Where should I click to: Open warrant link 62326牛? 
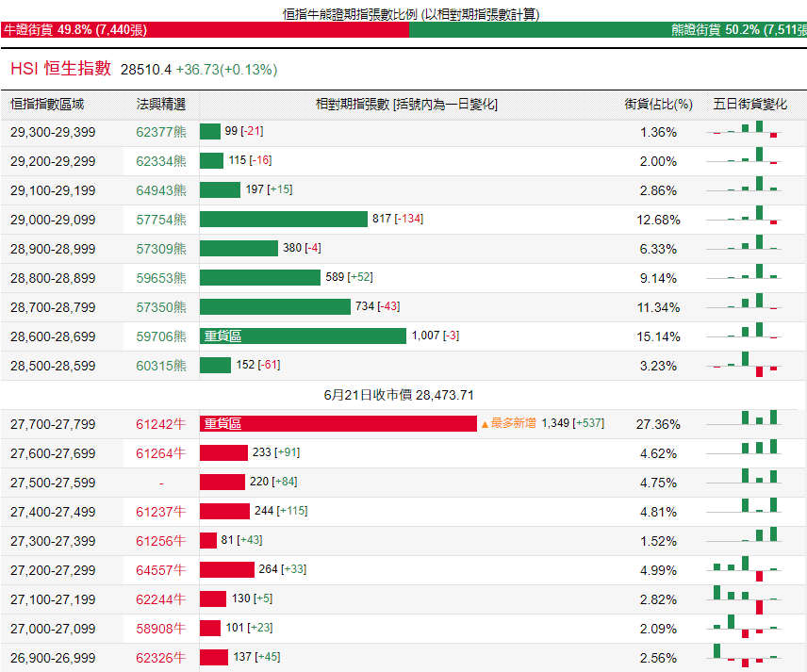[161, 658]
